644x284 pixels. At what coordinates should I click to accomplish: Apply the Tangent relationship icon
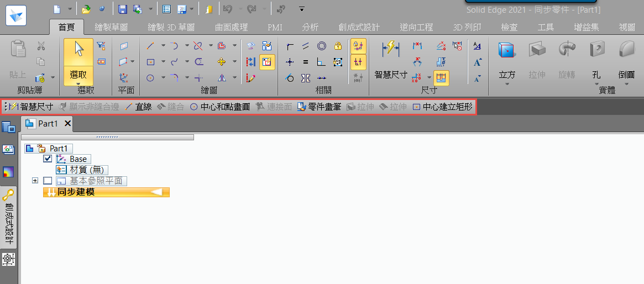pos(290,78)
